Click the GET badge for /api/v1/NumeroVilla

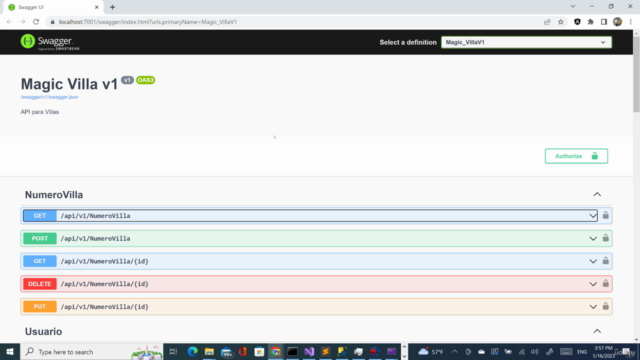tap(40, 216)
